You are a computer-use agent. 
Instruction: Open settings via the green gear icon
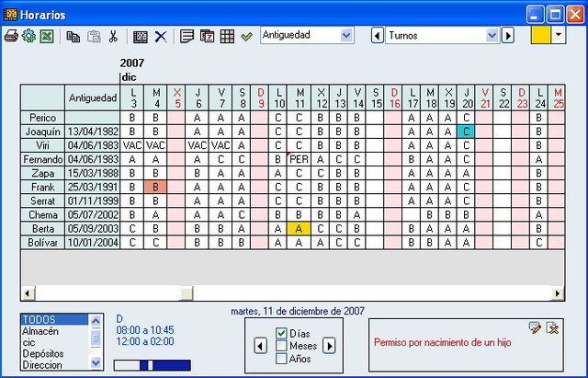pos(28,37)
